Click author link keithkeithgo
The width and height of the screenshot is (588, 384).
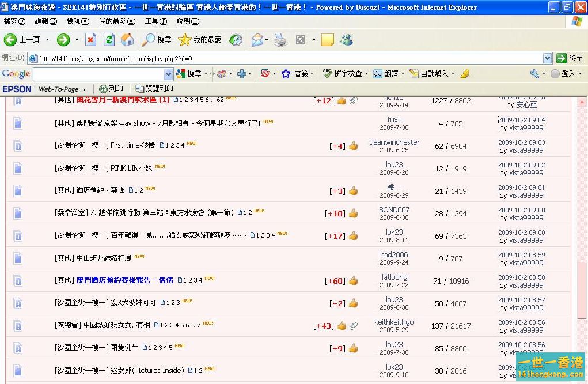394,322
